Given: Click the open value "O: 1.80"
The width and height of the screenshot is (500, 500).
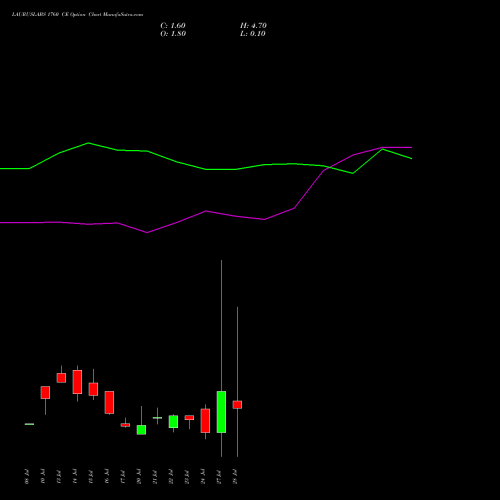Looking at the screenshot, I should click(173, 34).
